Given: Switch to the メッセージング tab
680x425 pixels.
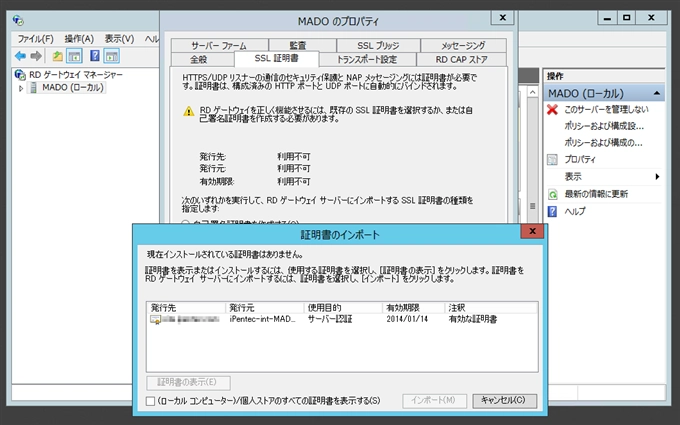Looking at the screenshot, I should [x=463, y=46].
